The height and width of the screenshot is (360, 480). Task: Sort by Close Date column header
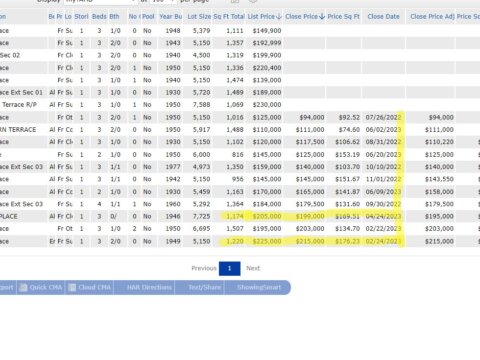(383, 16)
